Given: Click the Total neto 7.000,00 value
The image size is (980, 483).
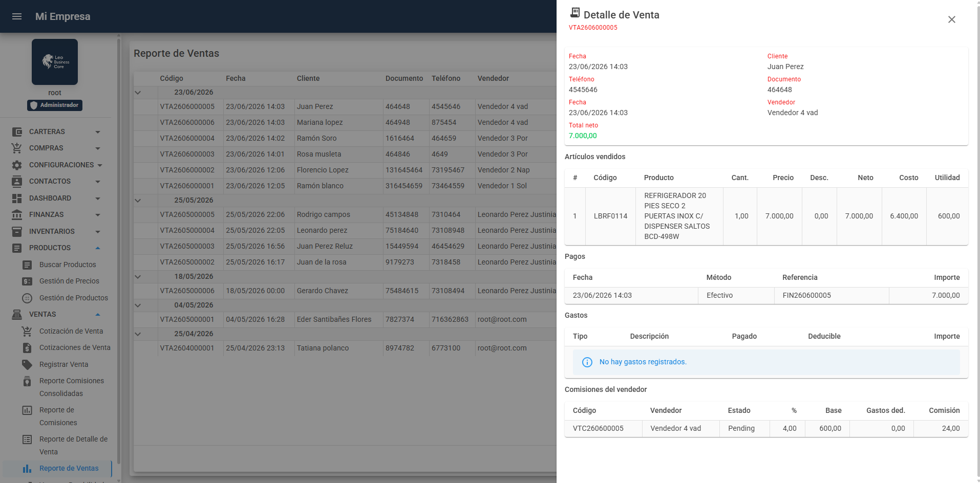Looking at the screenshot, I should [583, 136].
